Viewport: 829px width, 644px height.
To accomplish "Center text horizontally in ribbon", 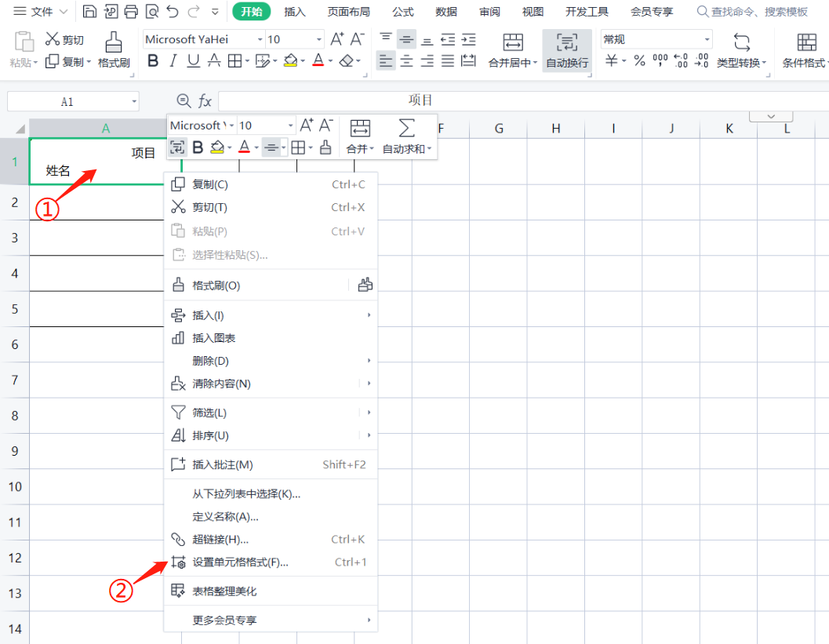I will click(406, 61).
